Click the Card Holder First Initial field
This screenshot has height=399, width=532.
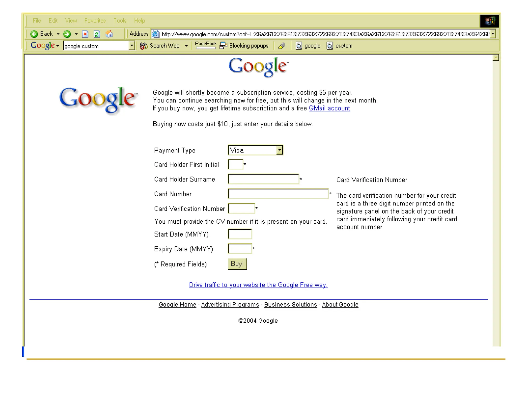coord(235,164)
